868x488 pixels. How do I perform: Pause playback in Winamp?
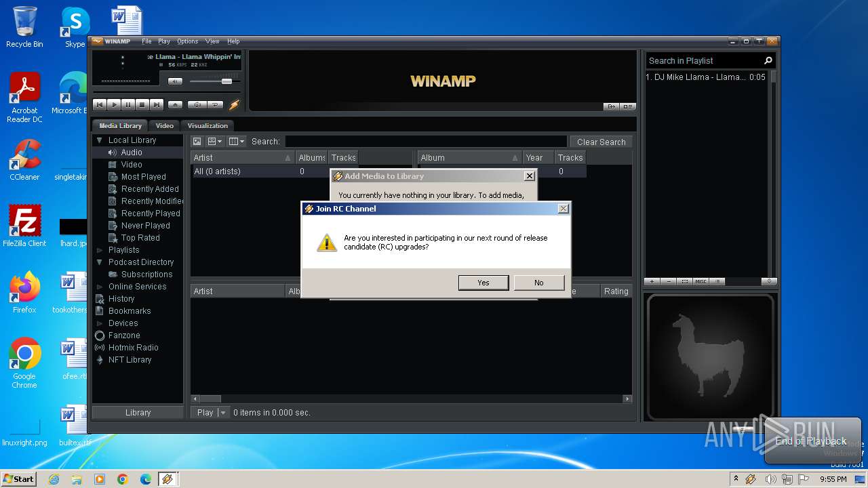click(x=128, y=105)
